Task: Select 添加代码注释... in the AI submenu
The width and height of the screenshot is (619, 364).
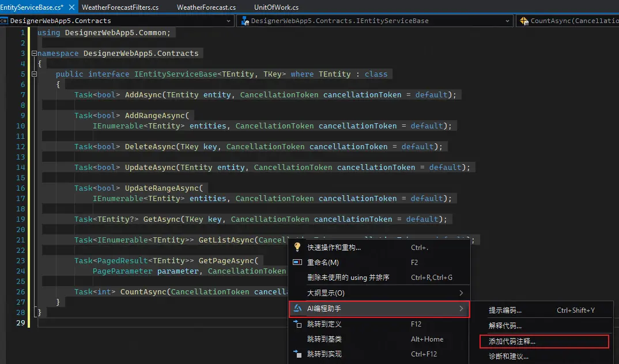Action: 544,342
